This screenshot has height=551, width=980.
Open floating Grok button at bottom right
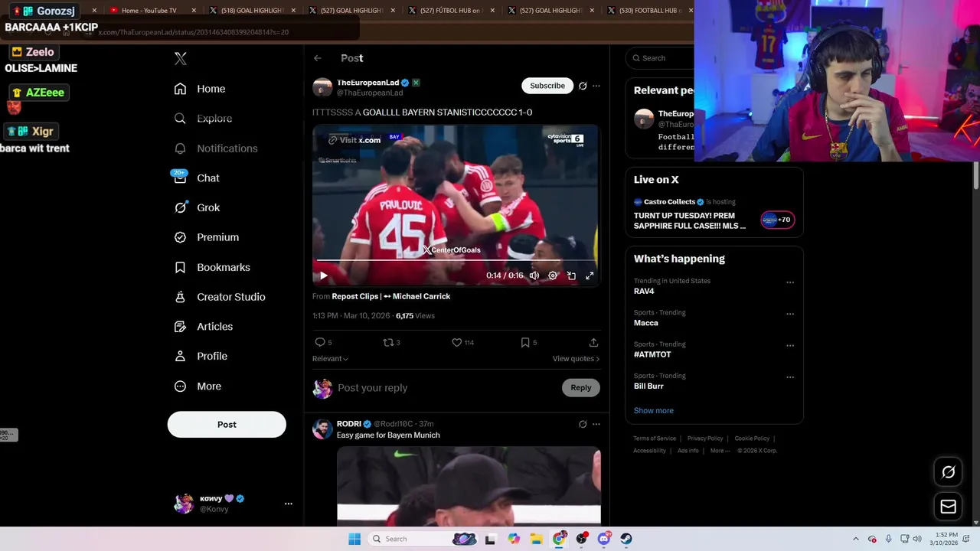tap(948, 472)
